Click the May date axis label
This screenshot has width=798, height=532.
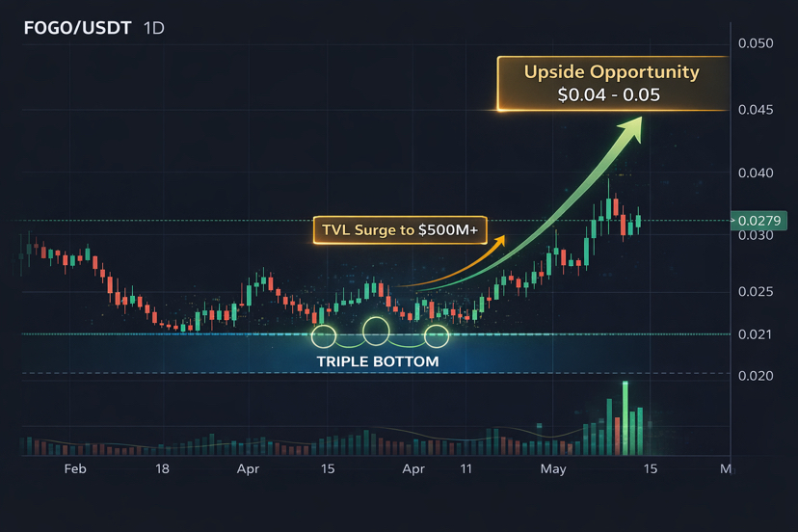(553, 469)
